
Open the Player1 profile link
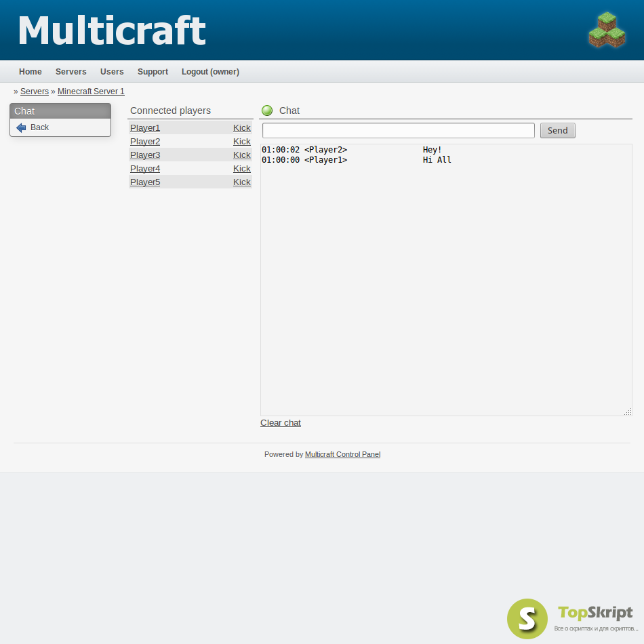tap(145, 127)
